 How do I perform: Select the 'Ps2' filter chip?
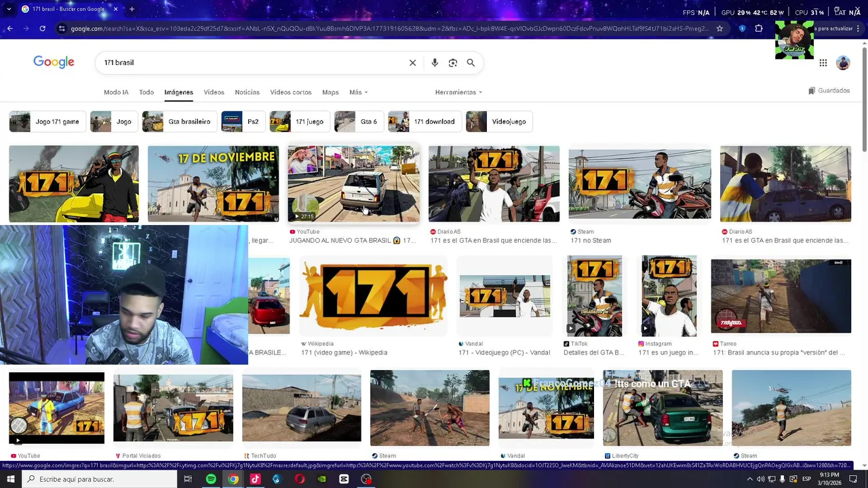[243, 121]
